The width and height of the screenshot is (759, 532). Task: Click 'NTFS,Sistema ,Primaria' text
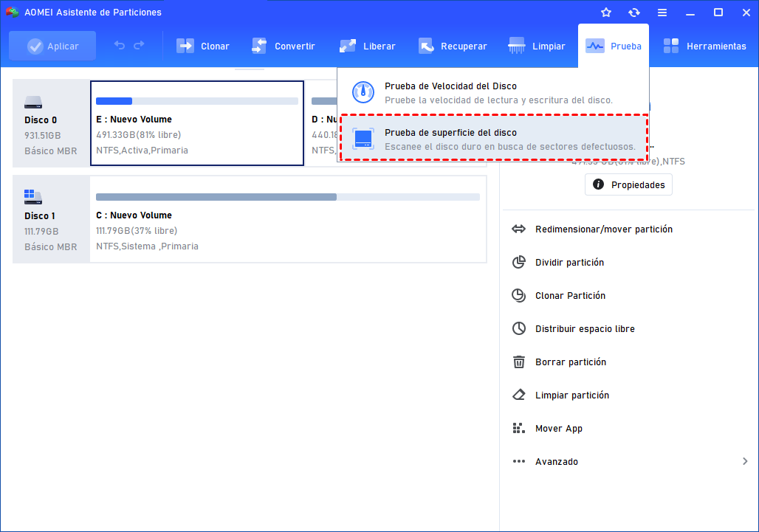pyautogui.click(x=147, y=246)
